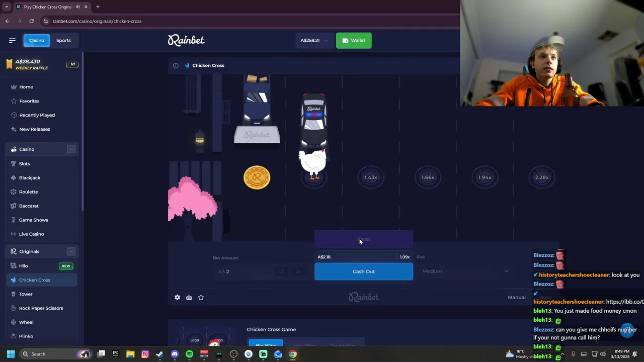Click the address bar URL
The width and height of the screenshot is (644, 362).
coord(97,21)
